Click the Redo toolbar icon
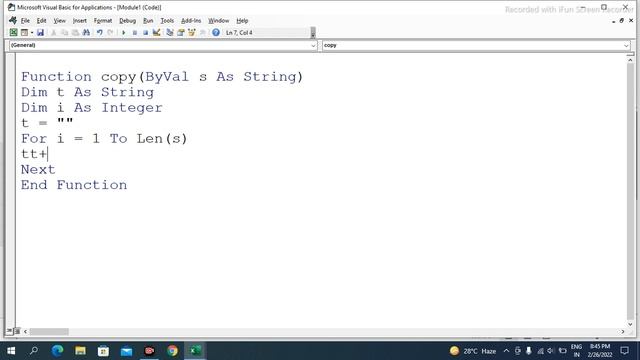Image resolution: width=640 pixels, height=360 pixels. tap(110, 32)
